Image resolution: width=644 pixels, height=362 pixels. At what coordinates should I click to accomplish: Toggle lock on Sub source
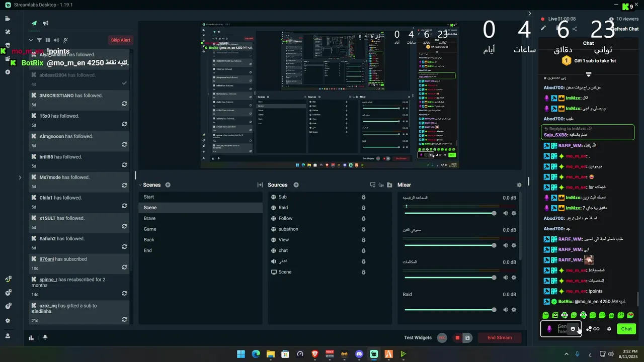pyautogui.click(x=363, y=197)
